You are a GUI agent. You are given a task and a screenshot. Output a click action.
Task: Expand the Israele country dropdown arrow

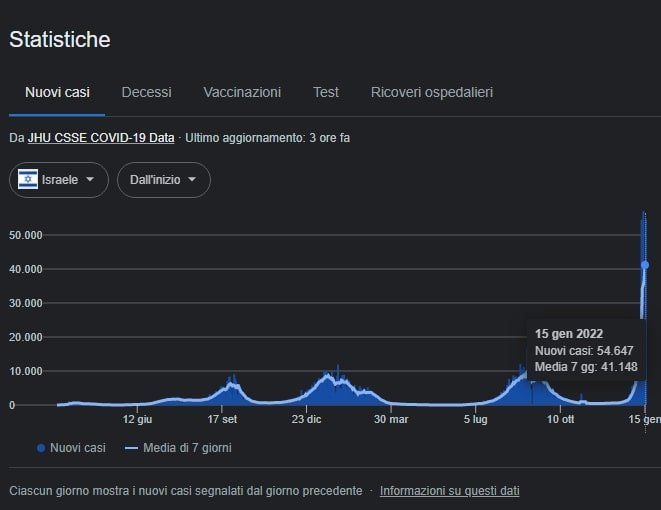(90, 179)
